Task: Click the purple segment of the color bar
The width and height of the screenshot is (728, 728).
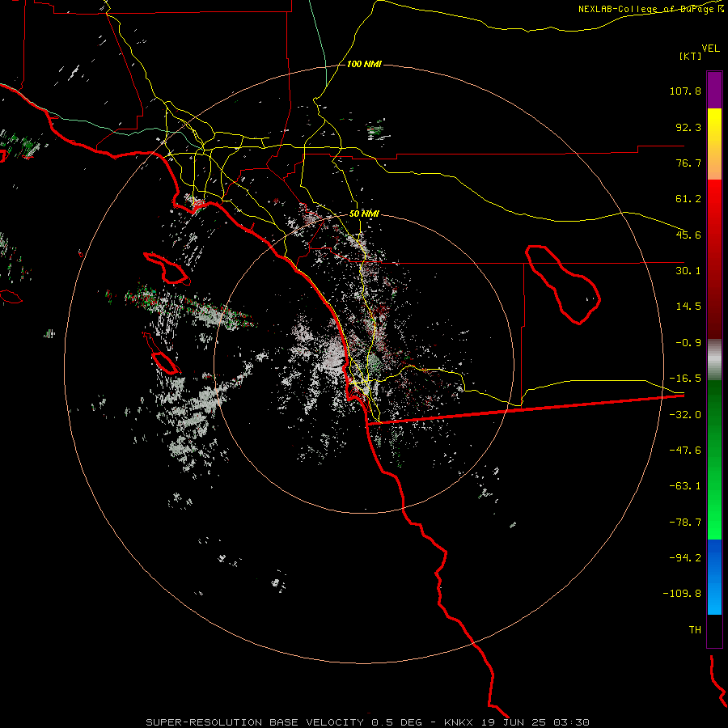Action: pyautogui.click(x=714, y=90)
